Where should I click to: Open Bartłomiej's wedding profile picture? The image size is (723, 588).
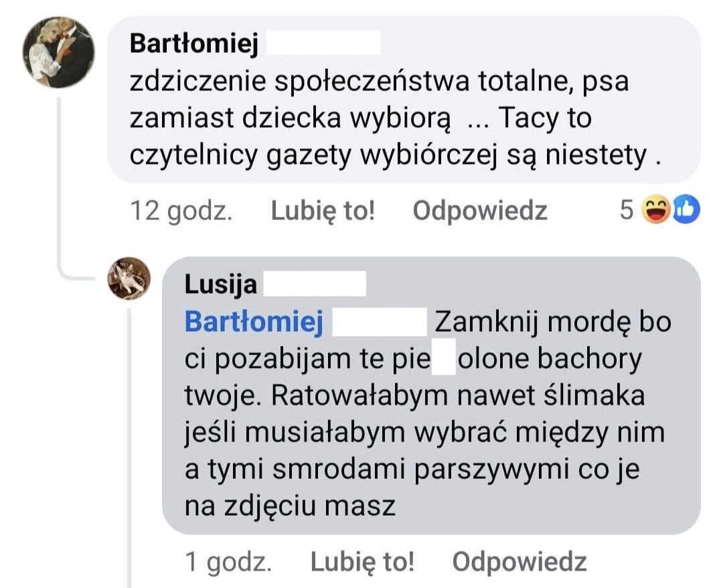58,53
